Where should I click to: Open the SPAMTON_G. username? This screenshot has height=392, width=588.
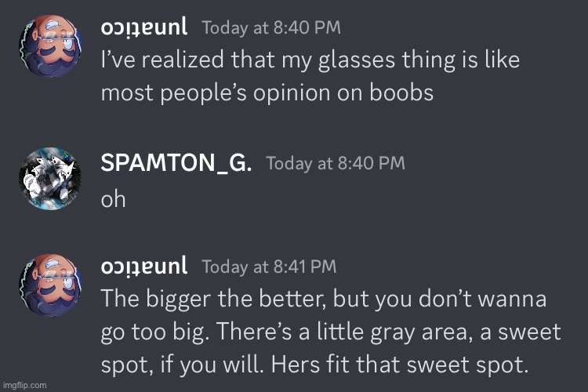[176, 163]
